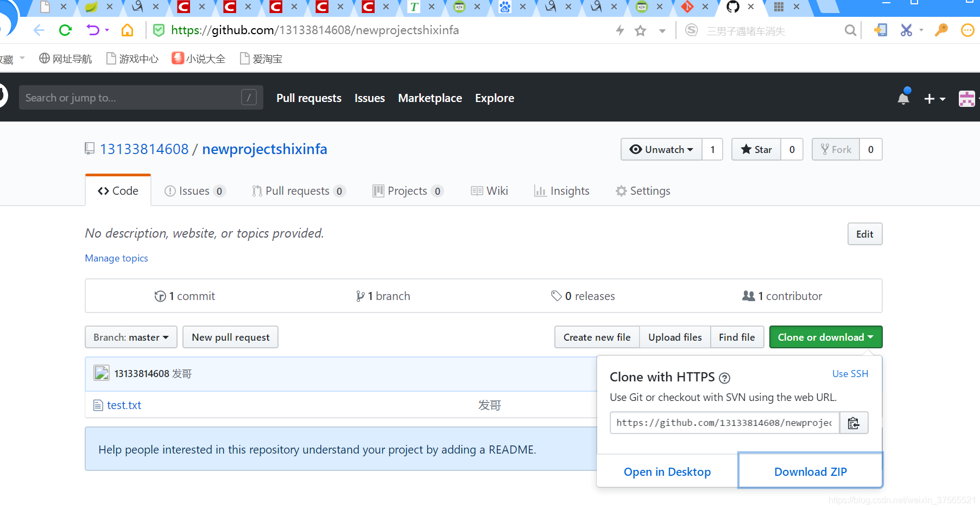Expand undo history dropdown arrow
Image resolution: width=980 pixels, height=510 pixels.
[x=107, y=30]
